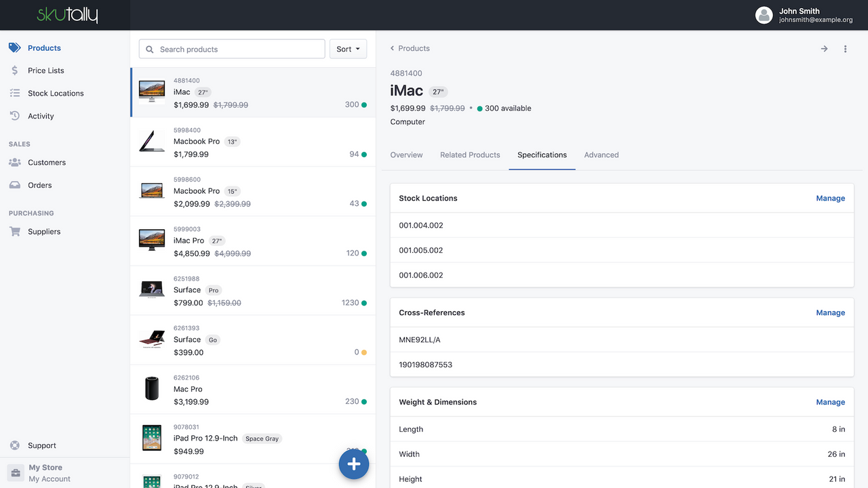Click the Orders inbox icon
Viewport: 868px width, 488px height.
coord(15,185)
